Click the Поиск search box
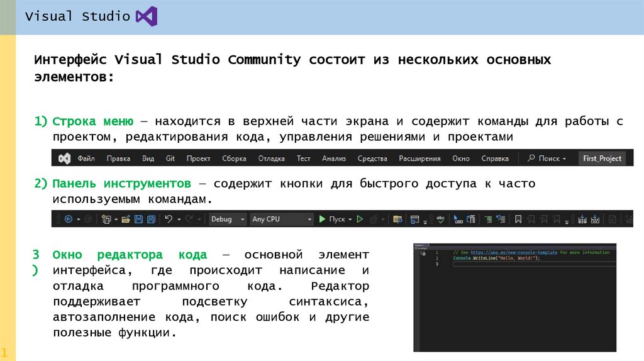The image size is (644, 361). coord(547,158)
